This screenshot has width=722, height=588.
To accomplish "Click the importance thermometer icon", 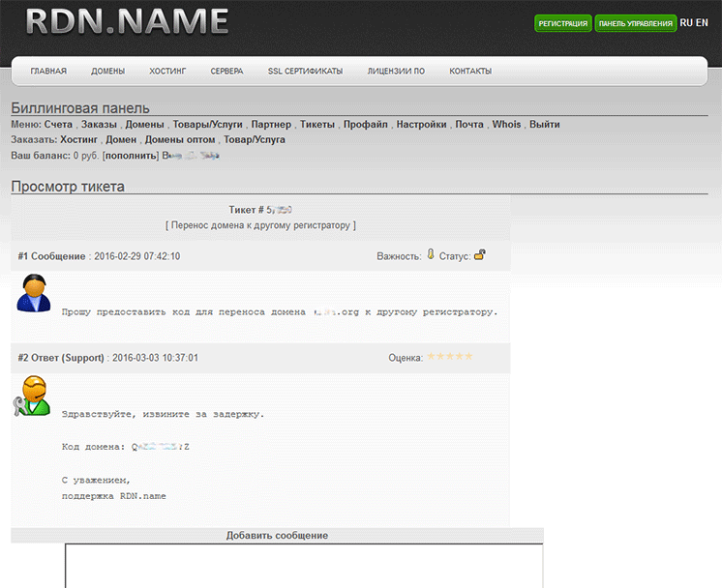I will [431, 254].
